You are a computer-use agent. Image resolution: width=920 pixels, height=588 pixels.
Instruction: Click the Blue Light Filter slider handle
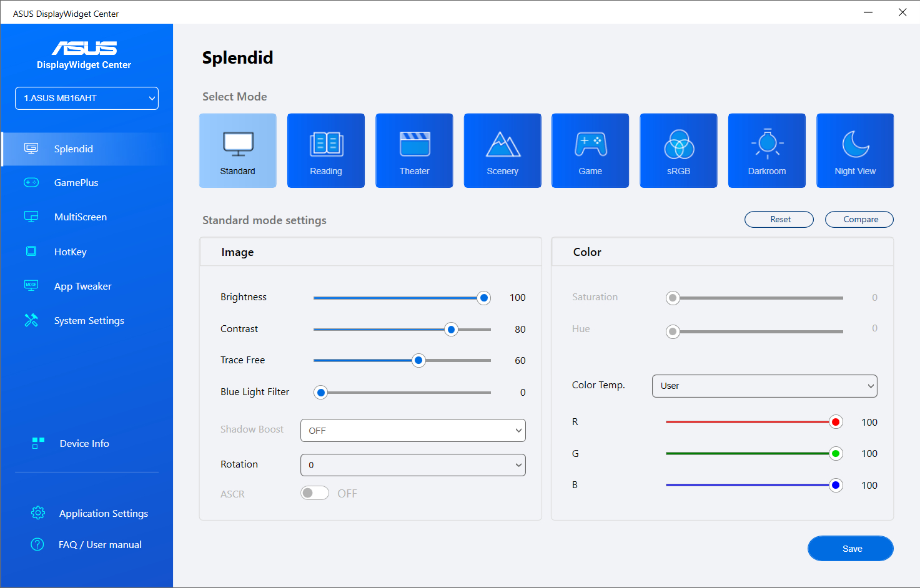point(321,392)
